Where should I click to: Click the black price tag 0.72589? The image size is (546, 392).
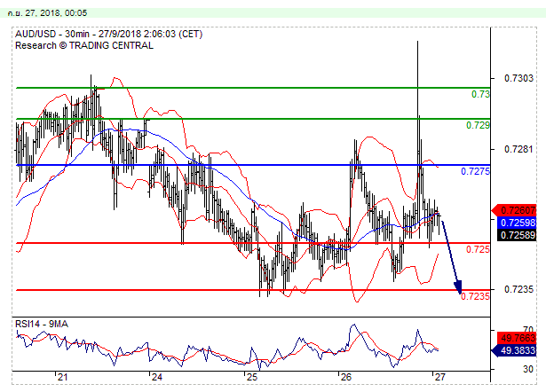516,236
